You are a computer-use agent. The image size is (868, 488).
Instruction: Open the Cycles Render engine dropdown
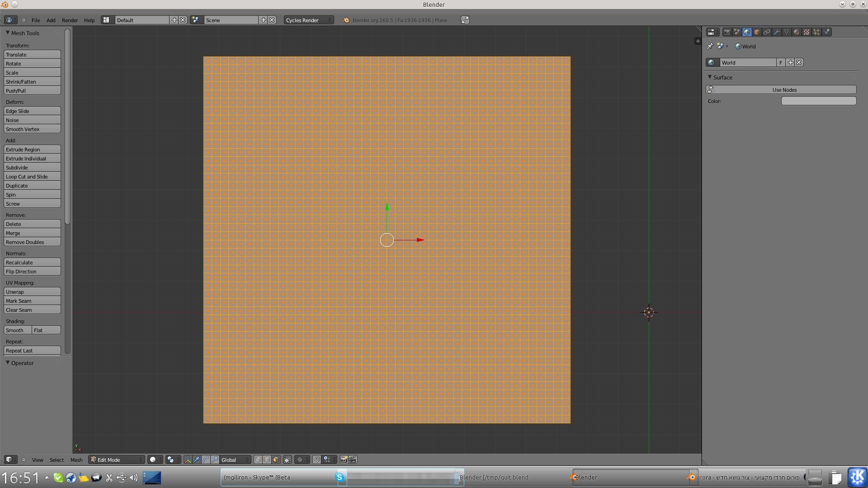coord(308,20)
